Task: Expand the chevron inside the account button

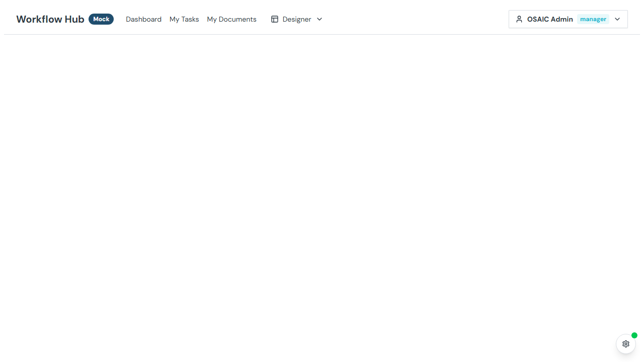Action: [x=617, y=19]
